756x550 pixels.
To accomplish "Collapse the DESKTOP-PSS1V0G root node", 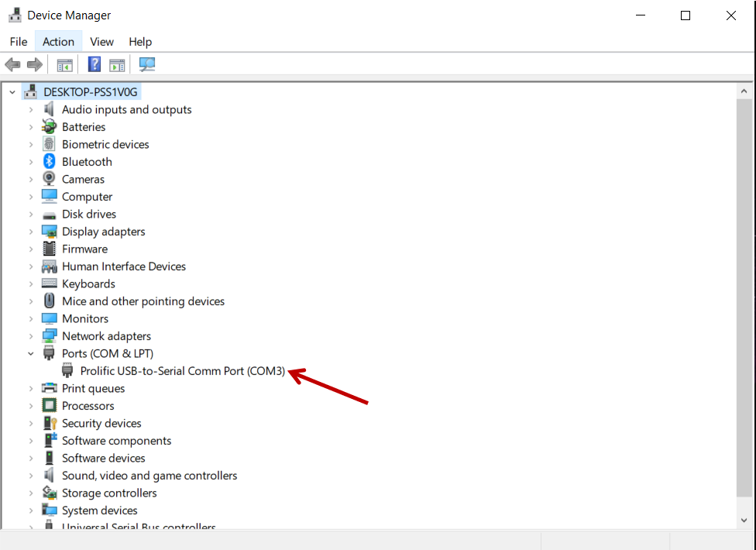I will 12,92.
